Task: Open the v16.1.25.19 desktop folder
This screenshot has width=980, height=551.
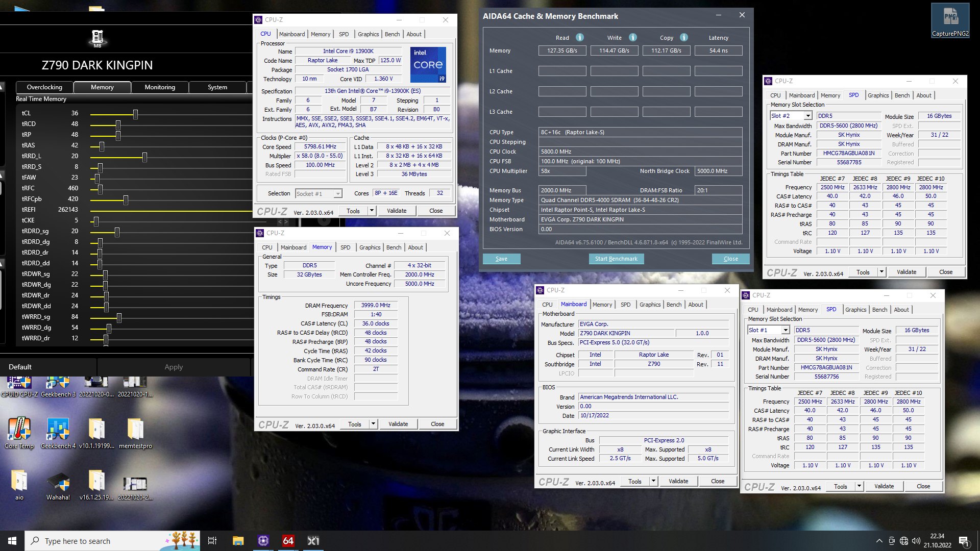Action: 96,485
